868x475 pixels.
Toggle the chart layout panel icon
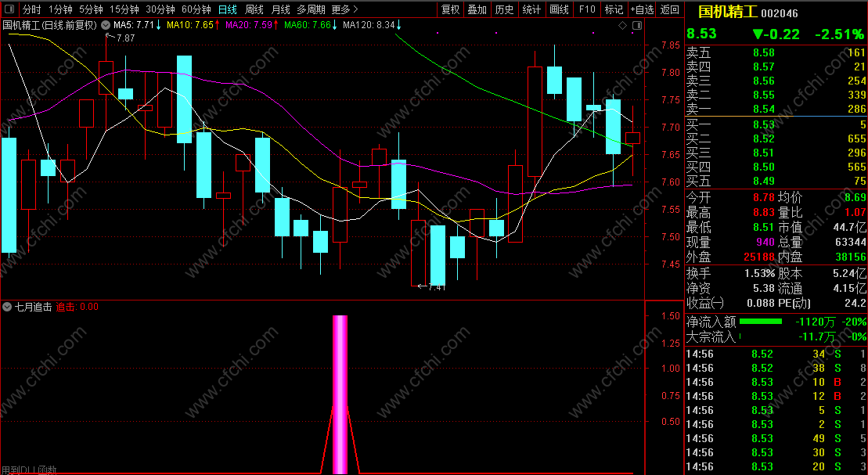(x=636, y=26)
